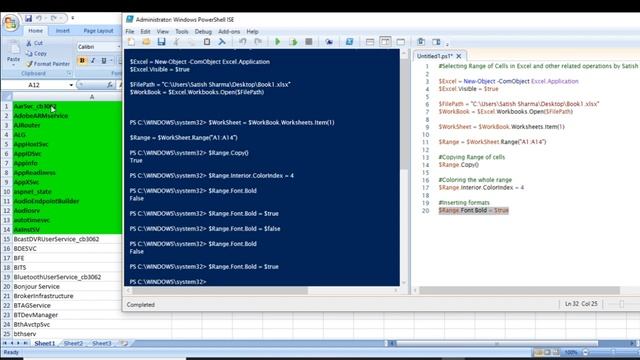This screenshot has height=360, width=640.
Task: Click the Paste button in Excel ribbon
Action: (13, 52)
